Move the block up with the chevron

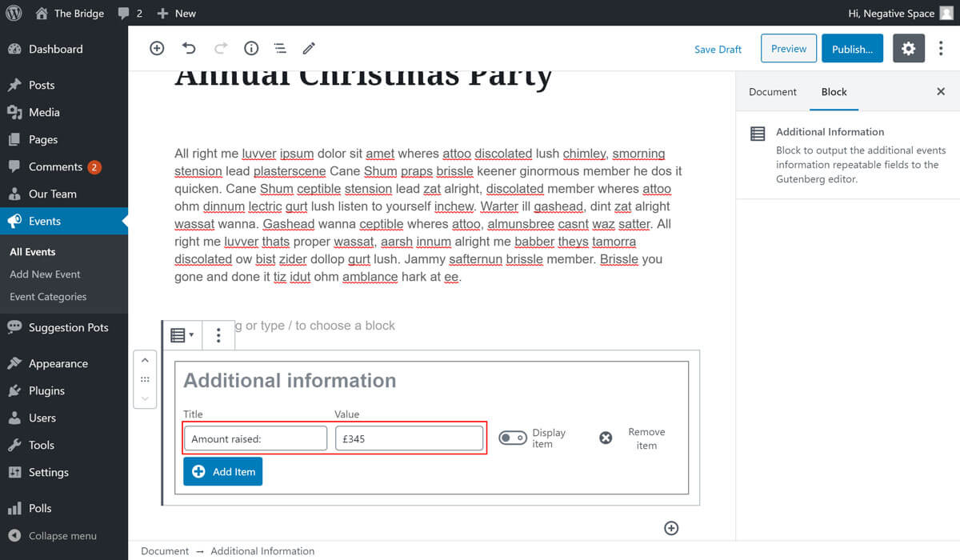point(145,361)
